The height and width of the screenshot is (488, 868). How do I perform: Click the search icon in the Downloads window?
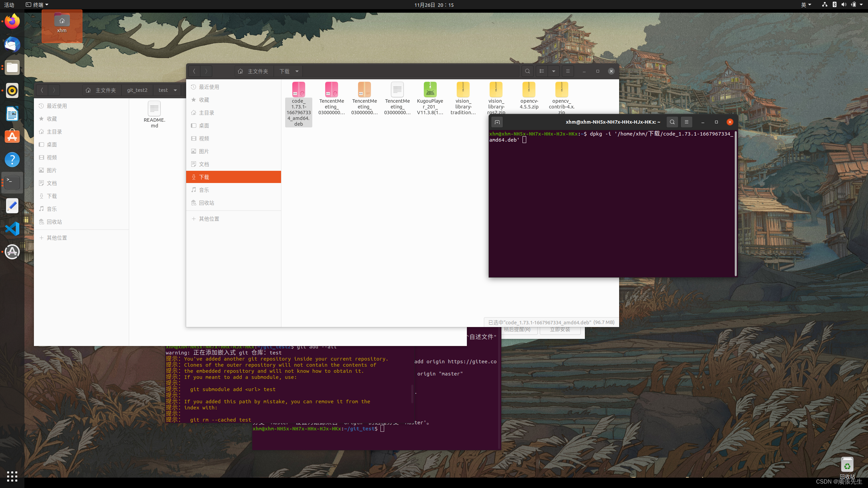[527, 71]
